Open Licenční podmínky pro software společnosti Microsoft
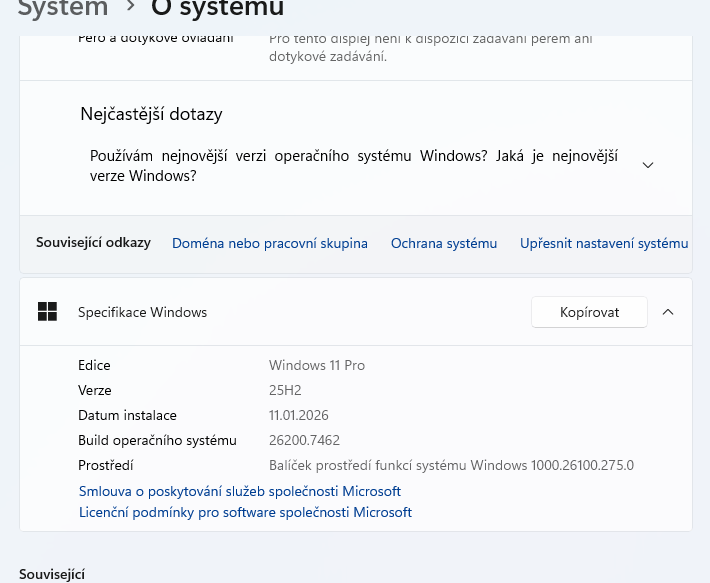 [x=245, y=512]
